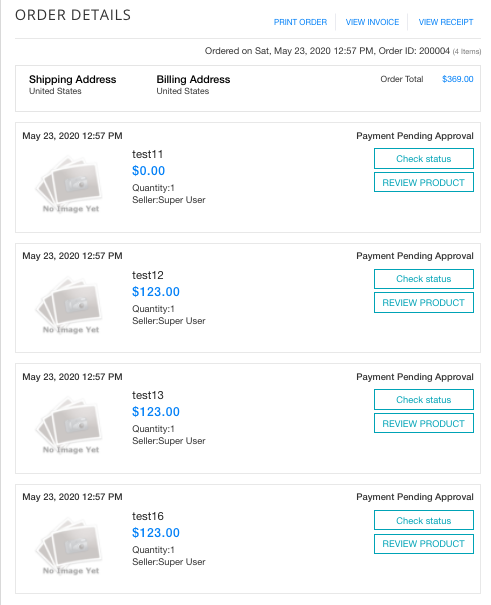Check status for test11 item

(x=424, y=159)
